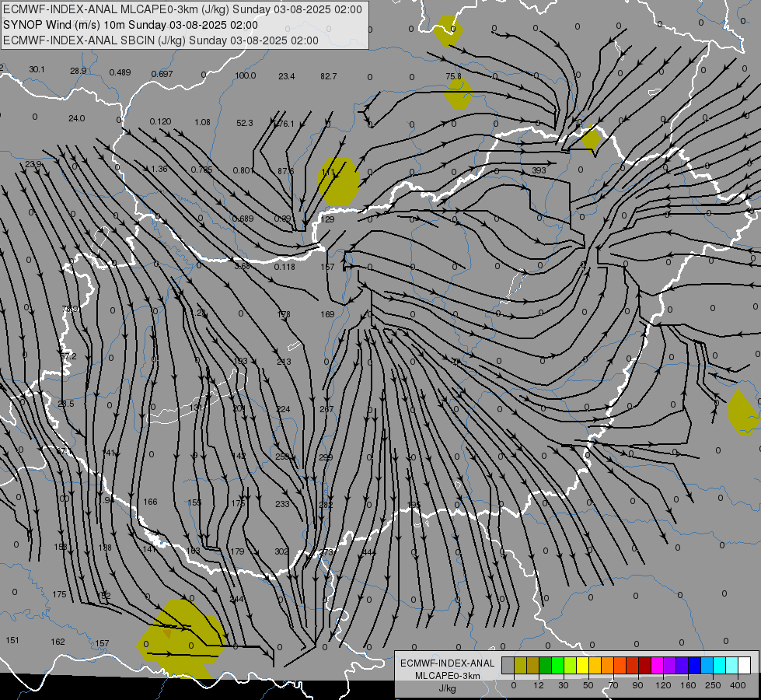
Task: Click the white swatch at legend end
Action: (744, 665)
